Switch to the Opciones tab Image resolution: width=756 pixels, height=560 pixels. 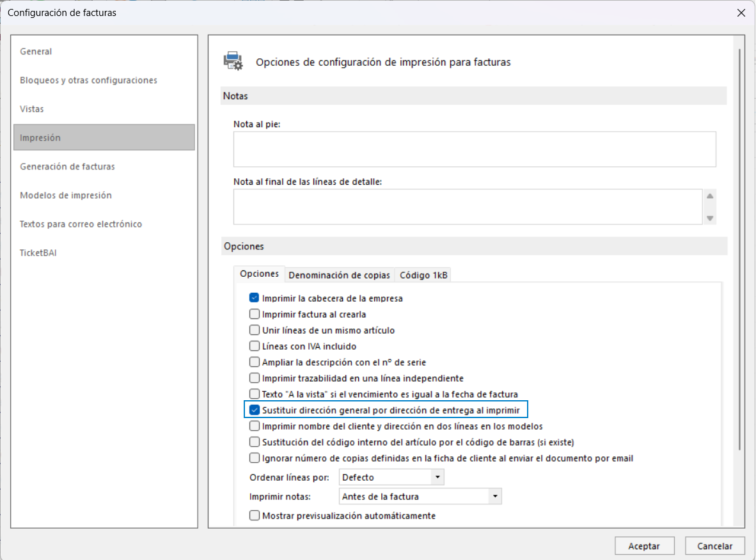click(x=260, y=274)
